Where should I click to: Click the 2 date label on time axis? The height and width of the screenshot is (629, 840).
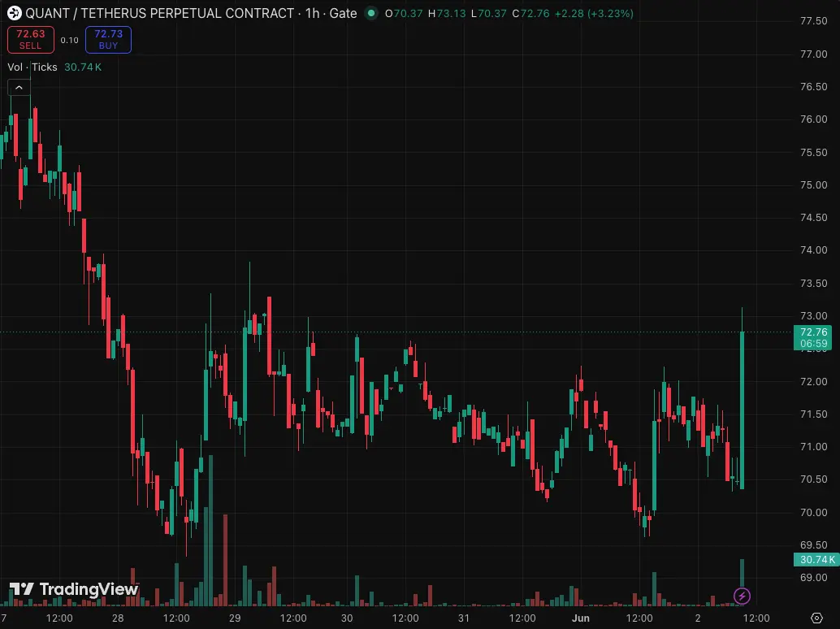[x=698, y=618]
